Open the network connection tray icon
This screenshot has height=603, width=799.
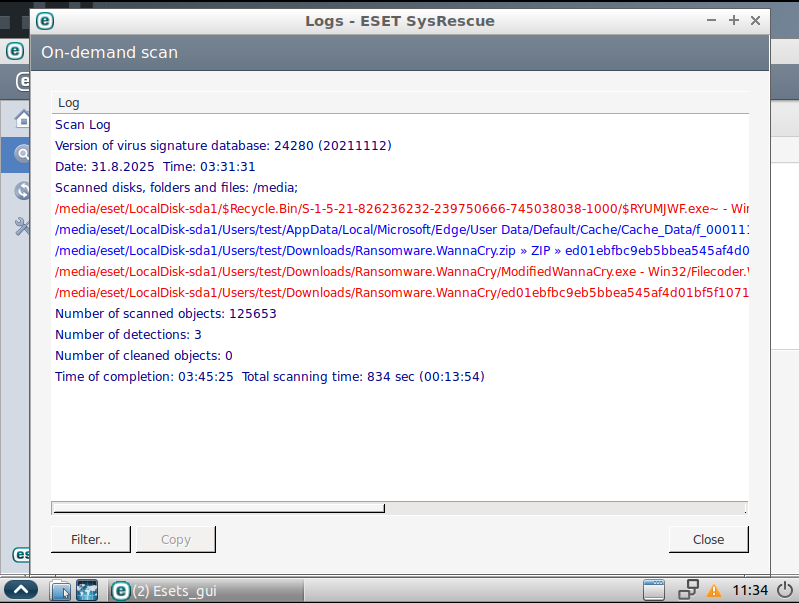coord(688,590)
